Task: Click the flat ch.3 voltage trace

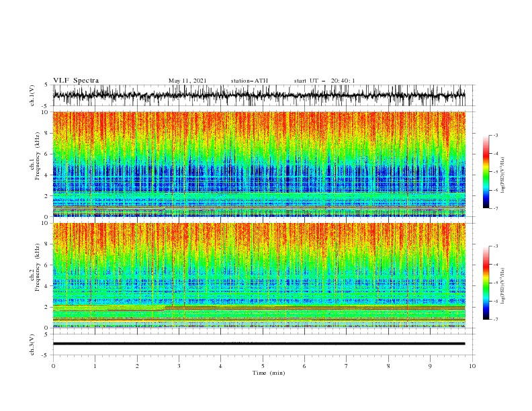Action: (259, 344)
